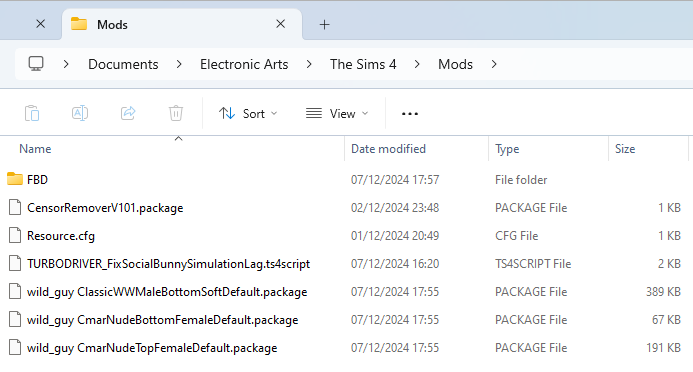Open the View dropdown menu
The width and height of the screenshot is (693, 372).
tap(337, 114)
